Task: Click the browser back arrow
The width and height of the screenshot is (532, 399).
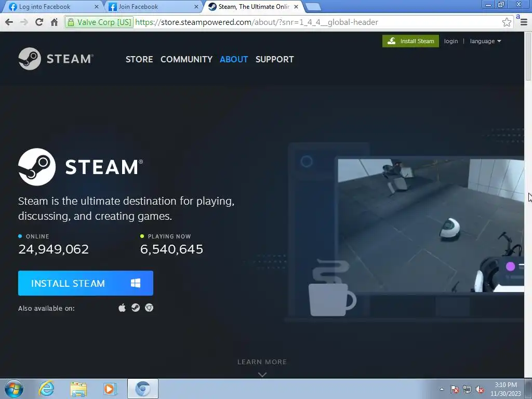Action: [x=9, y=22]
